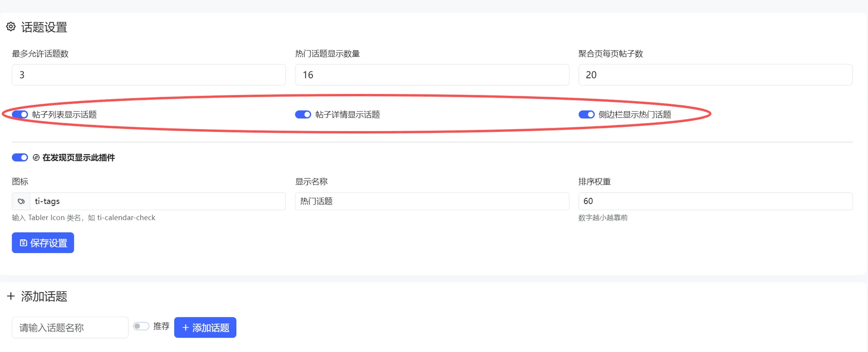Click the 最多允许话题数 label
This screenshot has height=352, width=868.
click(x=40, y=53)
